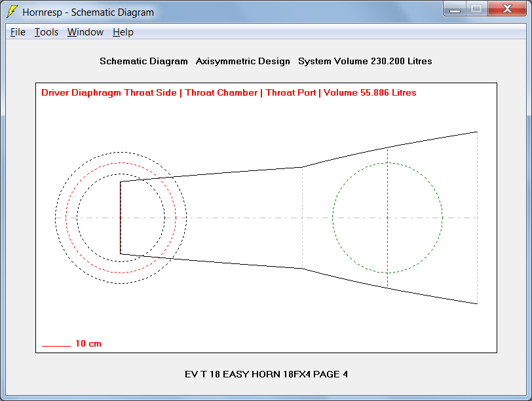Minimize the Schematic Diagram window
The height and width of the screenshot is (401, 532).
click(455, 9)
